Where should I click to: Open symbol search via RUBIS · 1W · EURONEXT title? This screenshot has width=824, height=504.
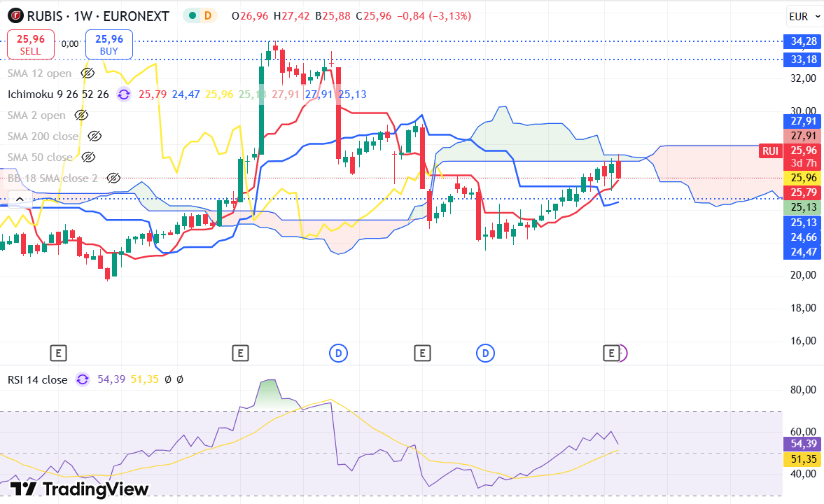pos(98,16)
